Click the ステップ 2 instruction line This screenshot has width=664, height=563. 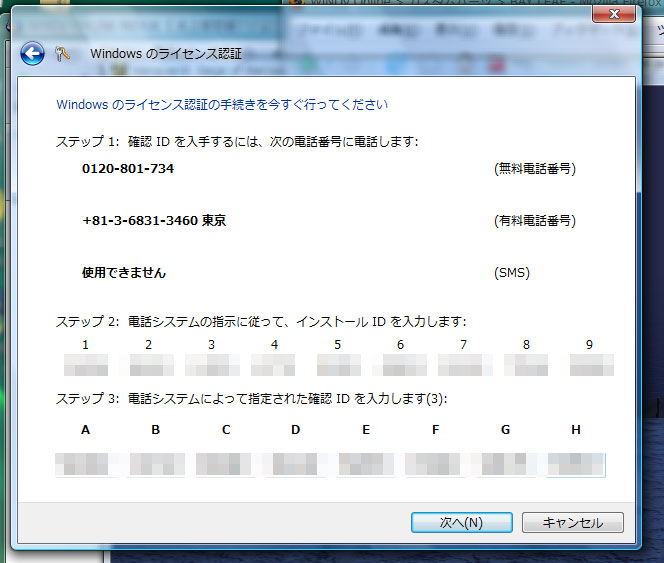pyautogui.click(x=261, y=322)
